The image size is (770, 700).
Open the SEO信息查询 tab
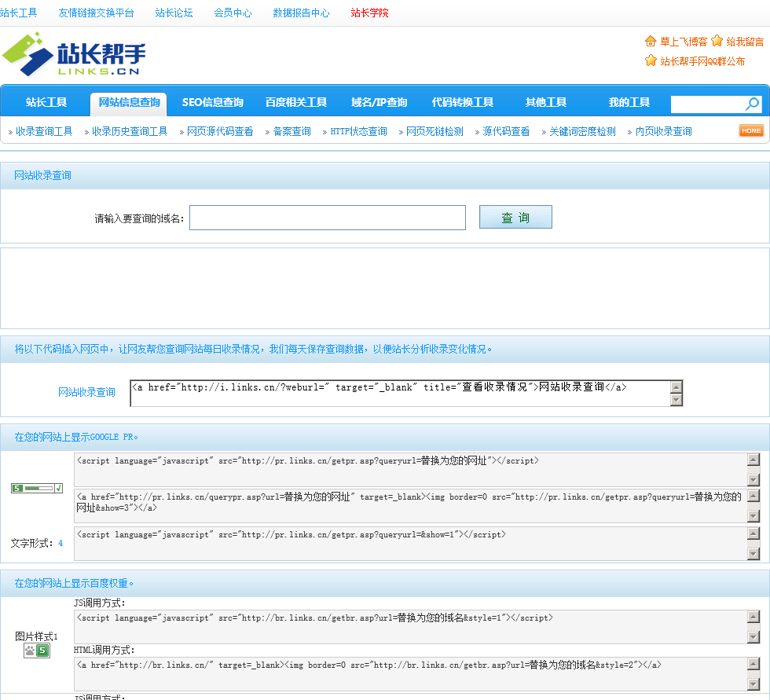click(213, 102)
